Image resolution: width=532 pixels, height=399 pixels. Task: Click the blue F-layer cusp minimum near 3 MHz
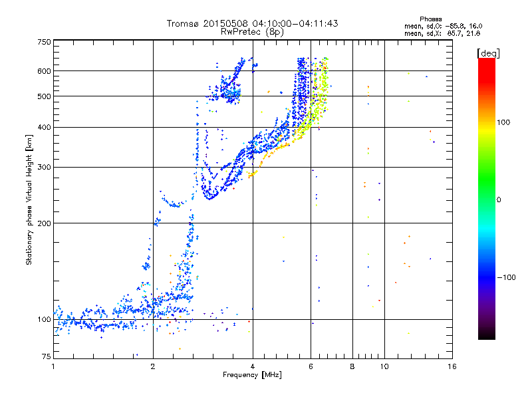click(209, 197)
